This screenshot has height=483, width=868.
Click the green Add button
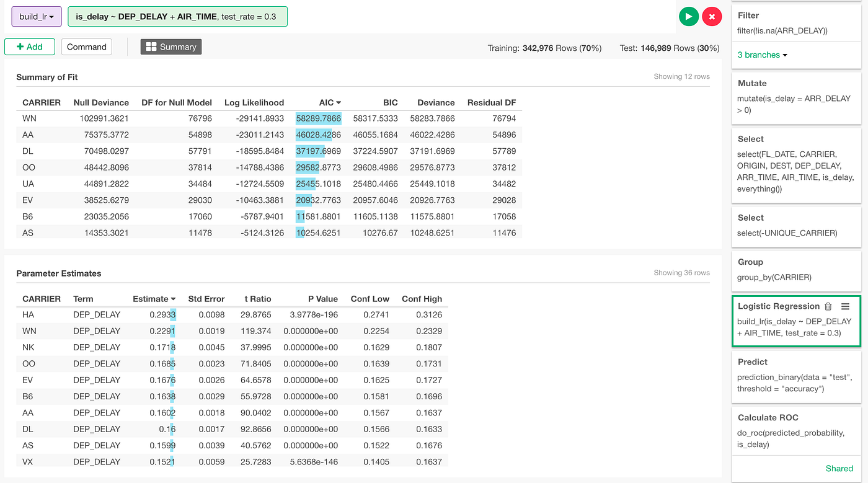[x=30, y=47]
